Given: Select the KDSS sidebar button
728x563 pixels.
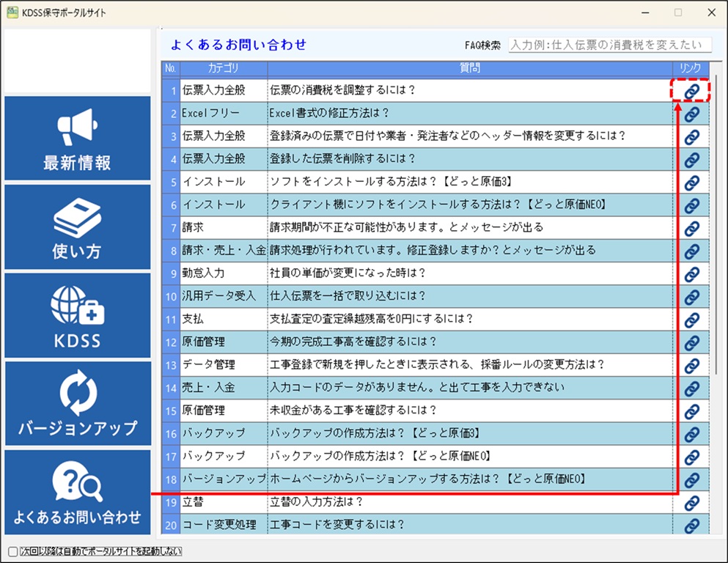Looking at the screenshot, I should (x=77, y=315).
